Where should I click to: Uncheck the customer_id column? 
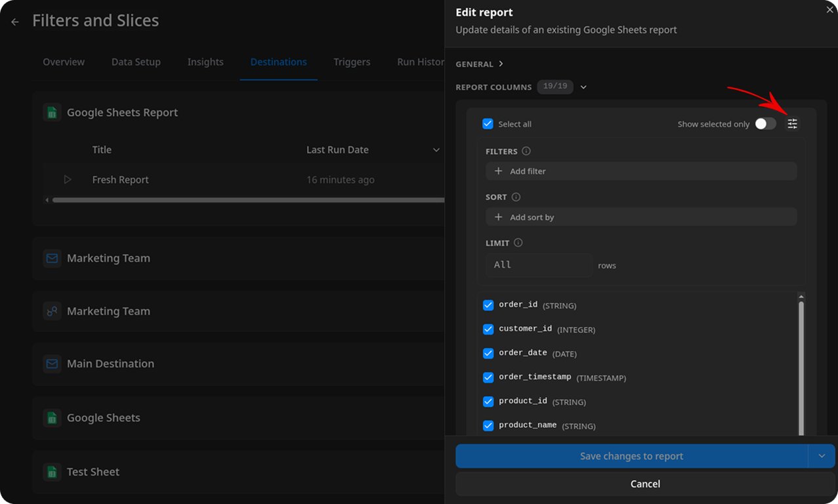tap(488, 329)
